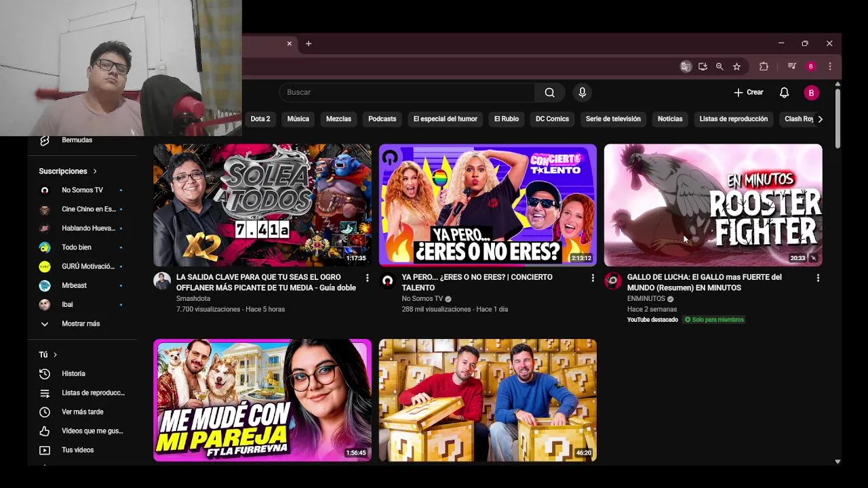Open the media control icon in Chrome toolbar
This screenshot has width=868, height=488.
tap(791, 66)
